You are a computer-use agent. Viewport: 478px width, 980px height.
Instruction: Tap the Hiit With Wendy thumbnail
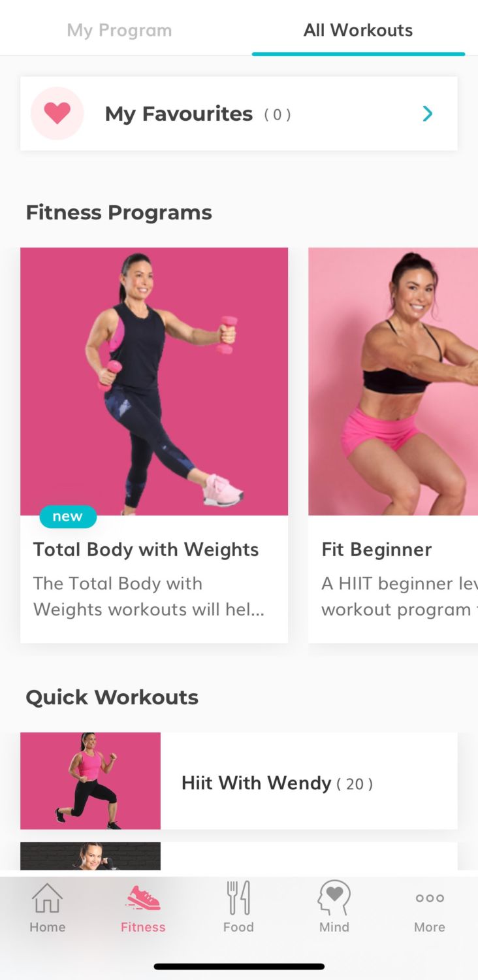90,781
